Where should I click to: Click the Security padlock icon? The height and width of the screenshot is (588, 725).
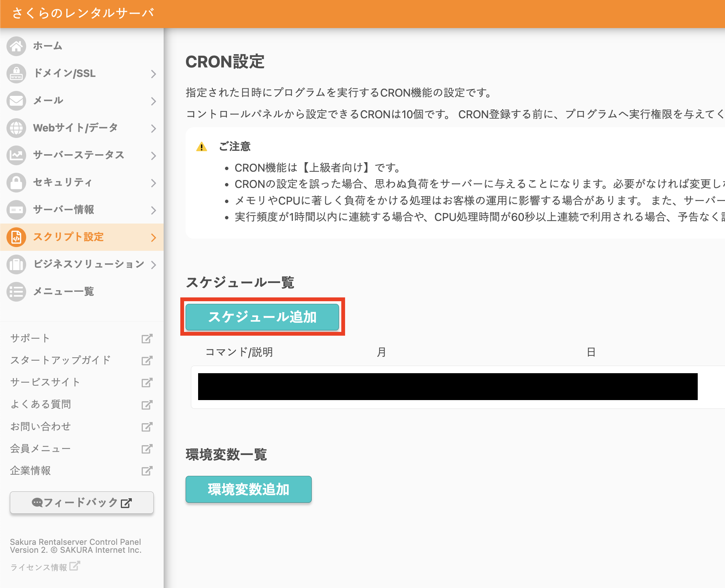coord(16,183)
